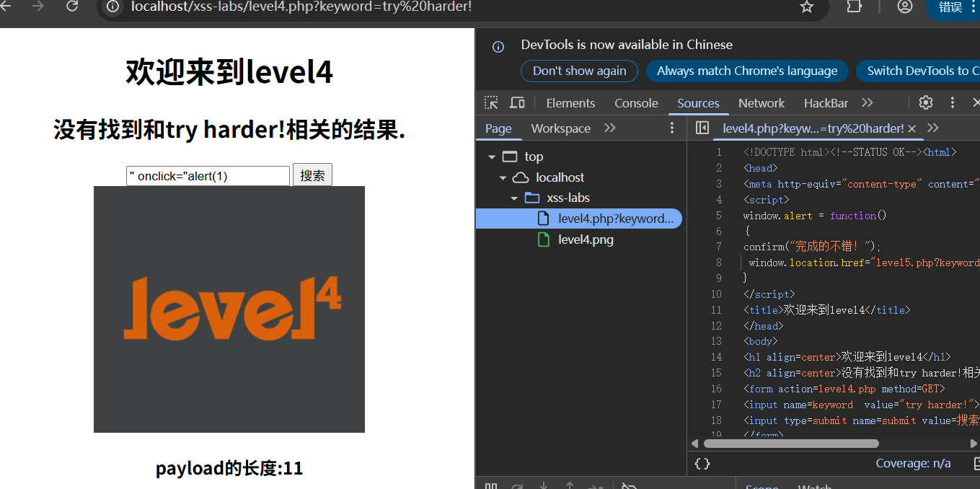
Task: Select the Sources panel tab
Action: coord(698,103)
